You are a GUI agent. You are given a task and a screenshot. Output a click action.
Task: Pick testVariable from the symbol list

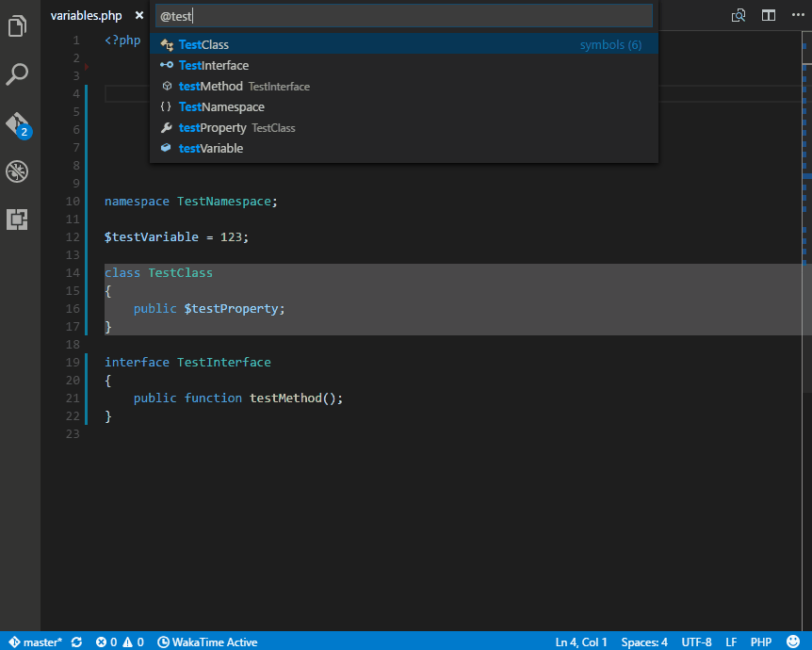(211, 148)
